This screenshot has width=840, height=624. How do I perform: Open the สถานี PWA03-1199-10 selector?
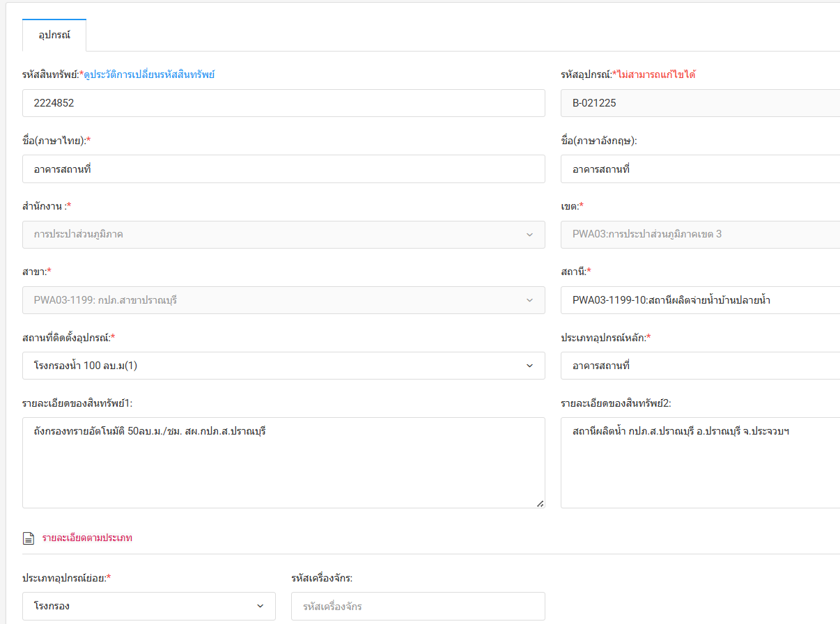[x=700, y=300]
